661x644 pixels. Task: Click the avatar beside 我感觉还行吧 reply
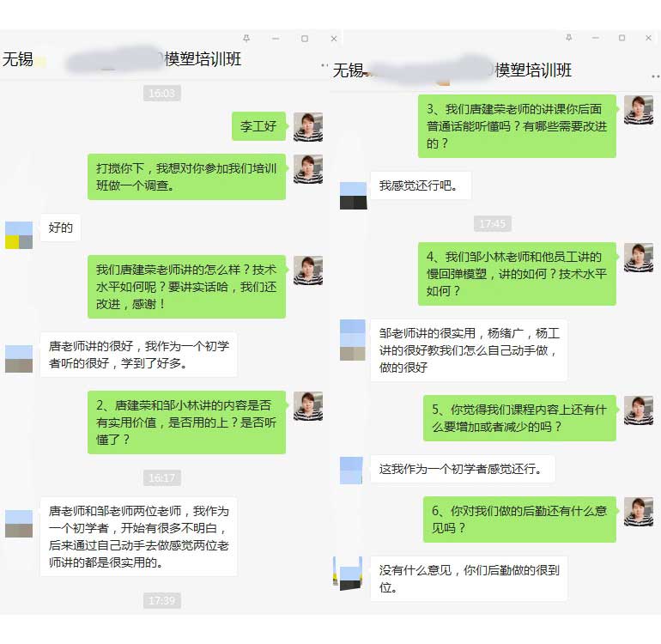[354, 196]
